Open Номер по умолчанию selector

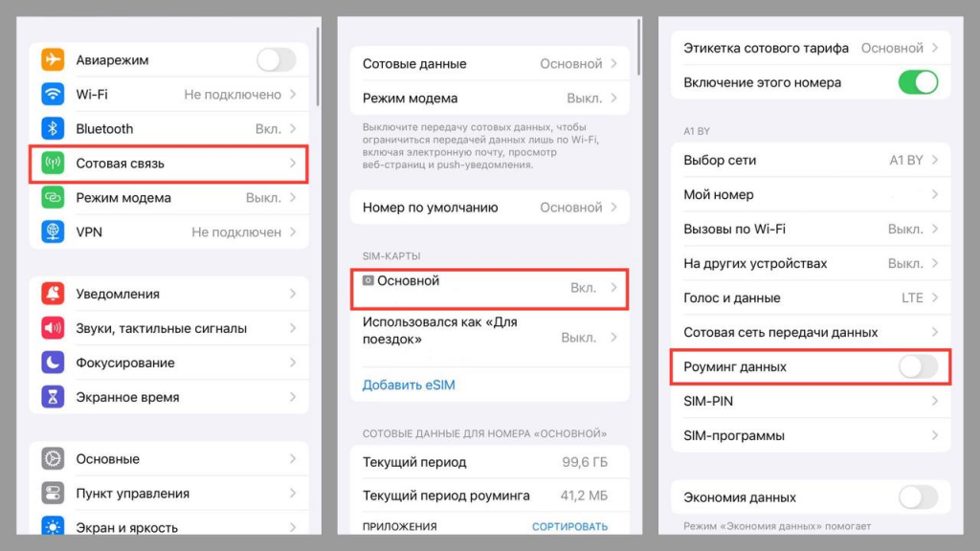point(489,207)
